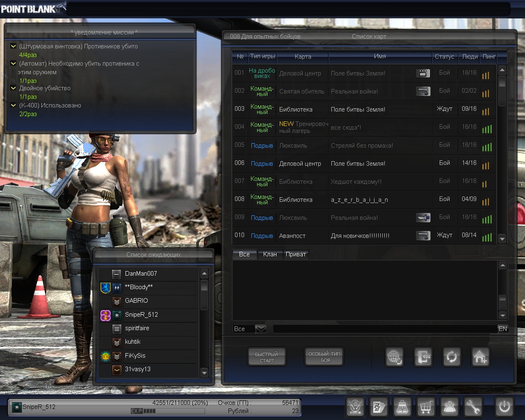The height and width of the screenshot is (420, 525).
Task: Toggle the 'Двойное убийство' mission checkbox
Action: point(14,88)
